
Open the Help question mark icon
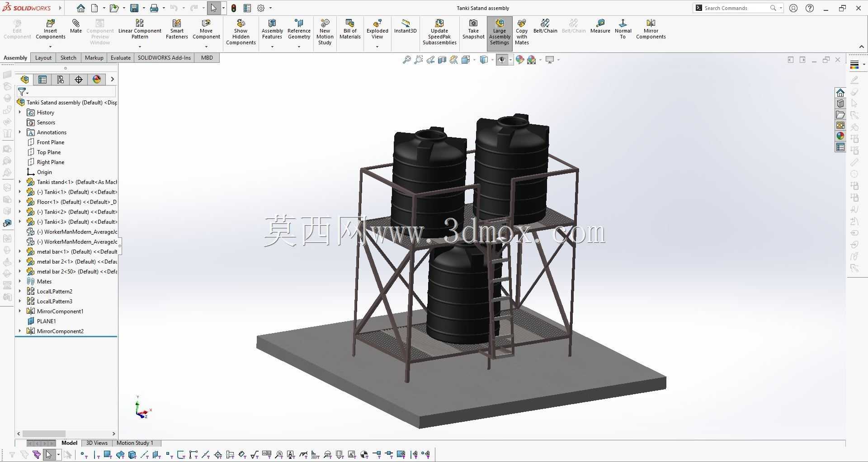point(810,8)
